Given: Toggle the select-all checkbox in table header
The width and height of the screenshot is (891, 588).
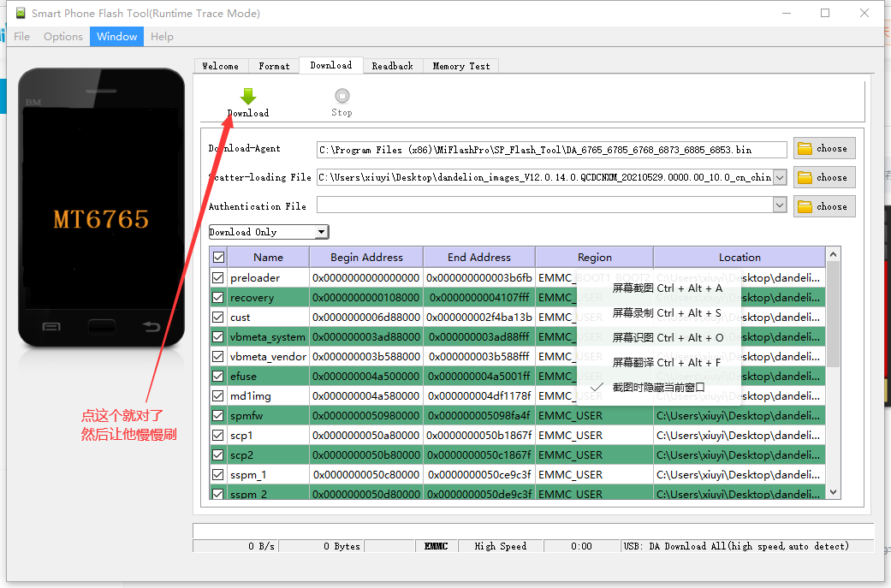Looking at the screenshot, I should coord(218,258).
